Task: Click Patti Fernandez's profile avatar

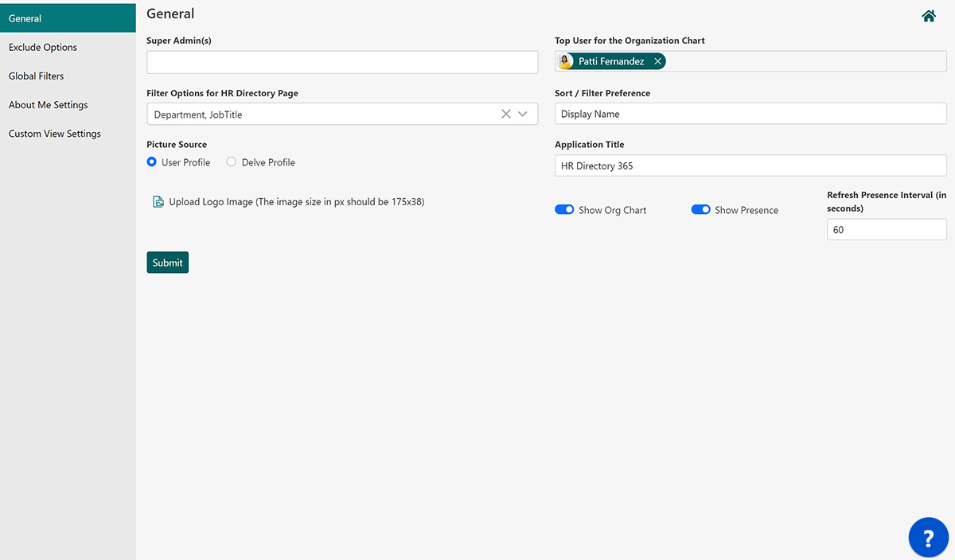Action: click(x=567, y=61)
